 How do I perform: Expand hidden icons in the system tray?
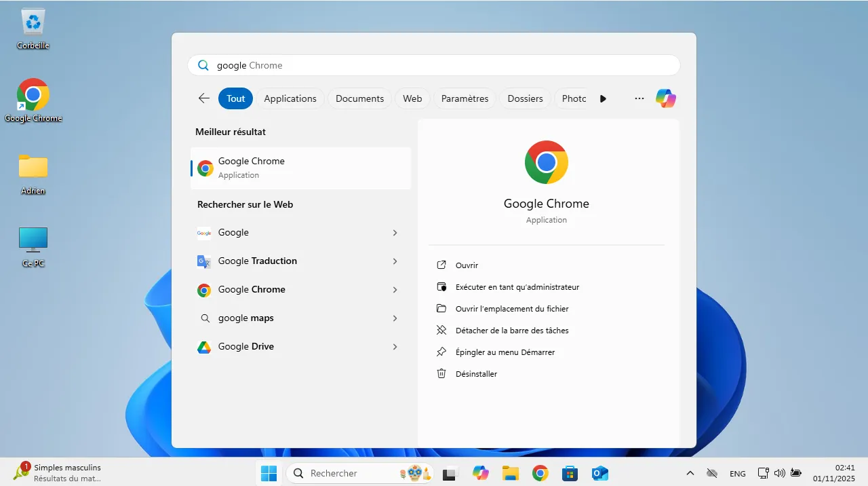click(690, 473)
